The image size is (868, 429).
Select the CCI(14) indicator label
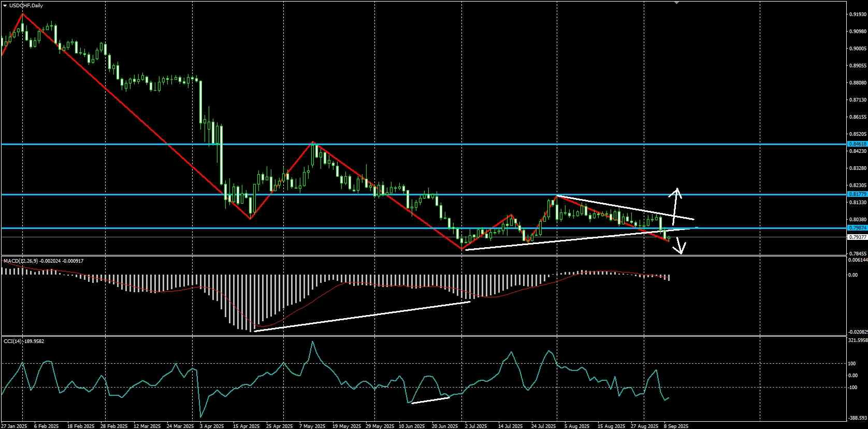[12, 341]
